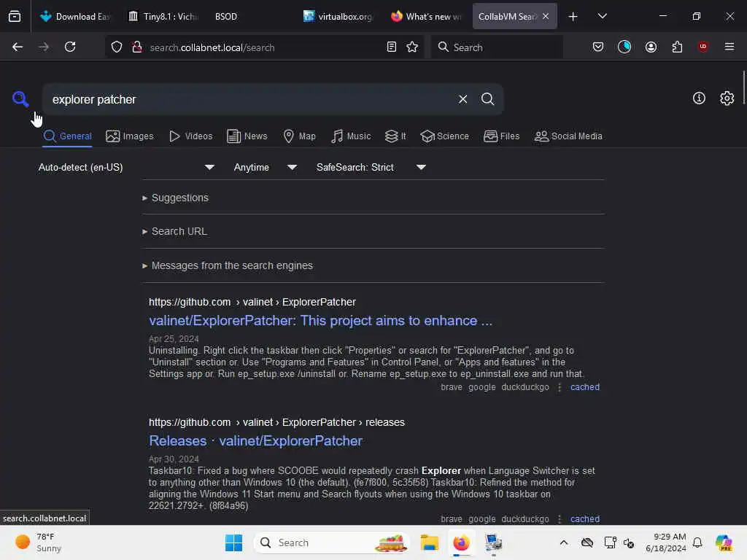Open search preferences gear icon
This screenshot has height=560, width=747.
point(727,98)
